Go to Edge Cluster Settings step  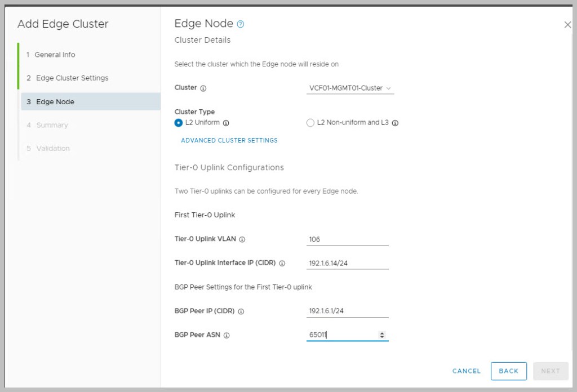[72, 78]
